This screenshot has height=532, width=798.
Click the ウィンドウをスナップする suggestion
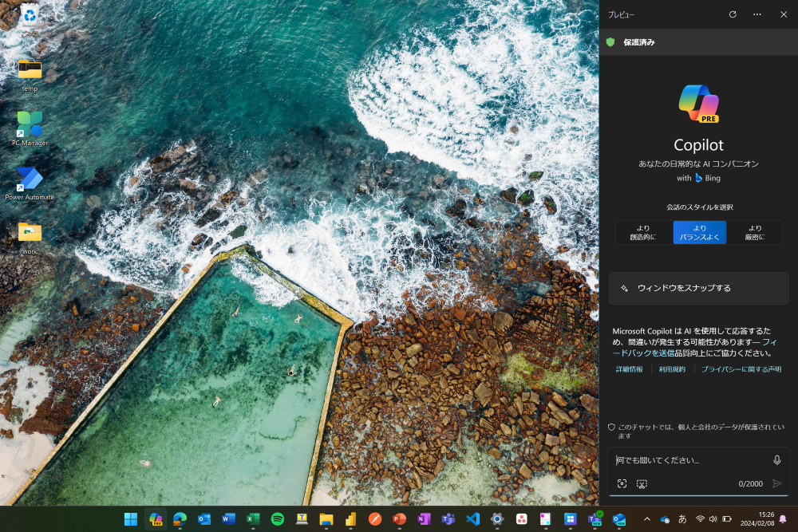[698, 288]
